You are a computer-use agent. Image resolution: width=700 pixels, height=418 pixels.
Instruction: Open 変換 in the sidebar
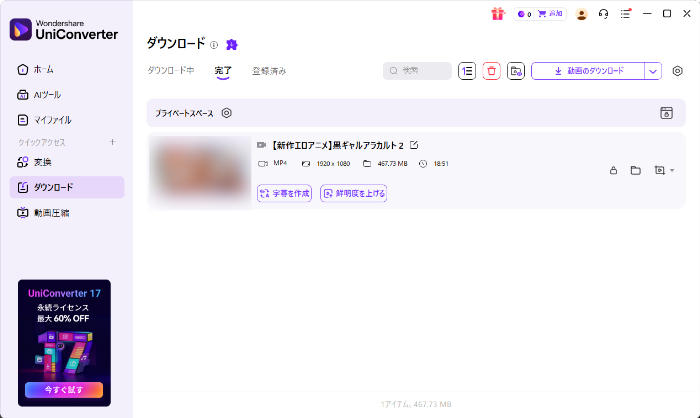67,162
